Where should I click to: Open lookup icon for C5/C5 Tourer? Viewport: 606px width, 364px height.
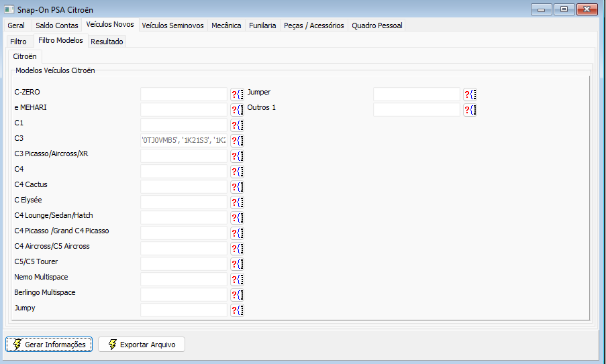click(238, 264)
